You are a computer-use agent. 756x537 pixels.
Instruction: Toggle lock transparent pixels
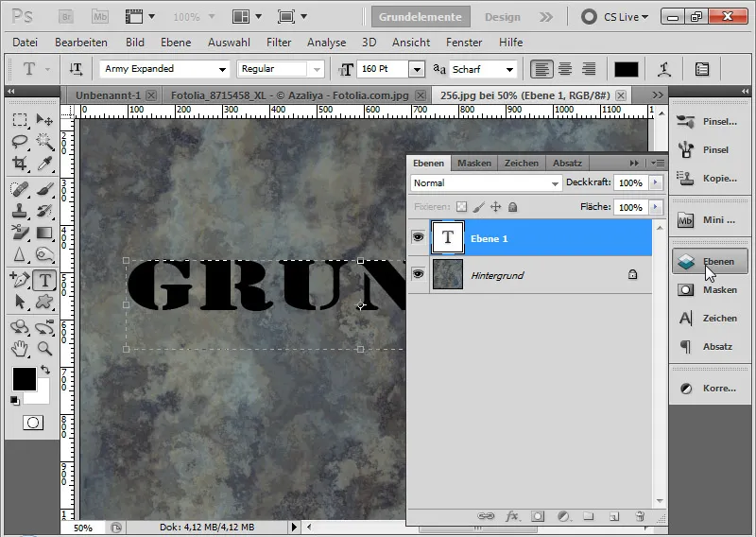pyautogui.click(x=461, y=207)
